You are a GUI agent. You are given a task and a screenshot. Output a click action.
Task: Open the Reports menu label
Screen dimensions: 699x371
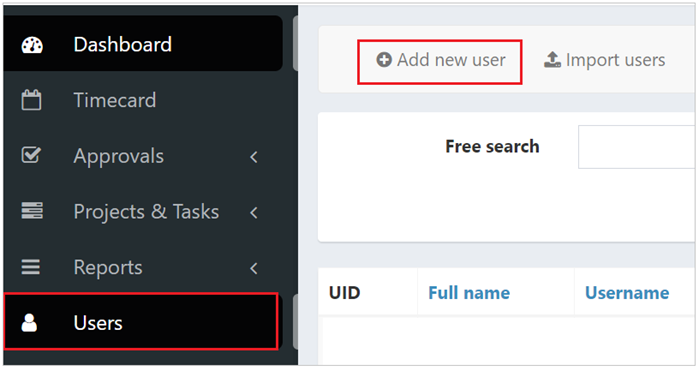click(108, 267)
